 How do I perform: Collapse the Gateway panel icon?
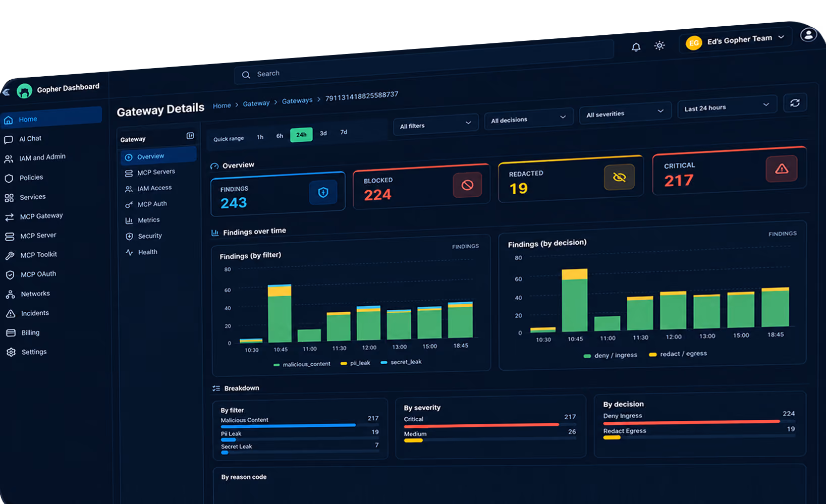click(190, 136)
